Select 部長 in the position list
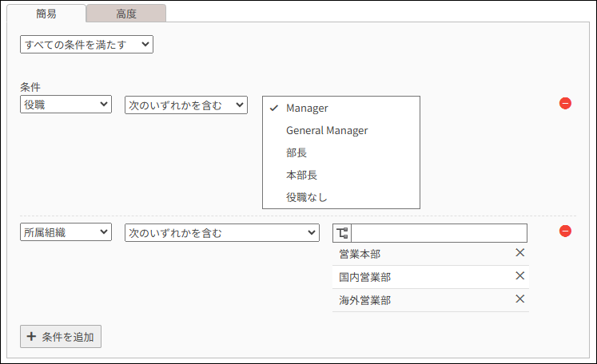Viewport: 597px width, 364px height. (297, 152)
